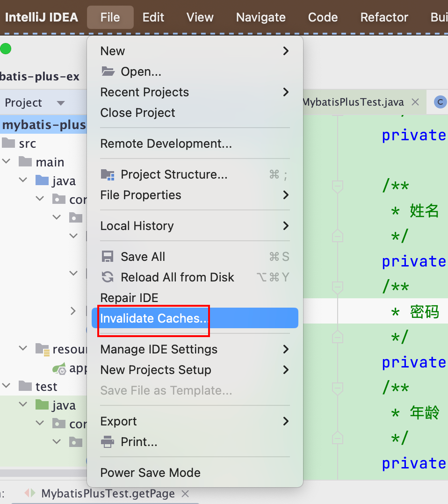
Task: Toggle code fold marker beside 姓名 comment
Action: (x=337, y=187)
